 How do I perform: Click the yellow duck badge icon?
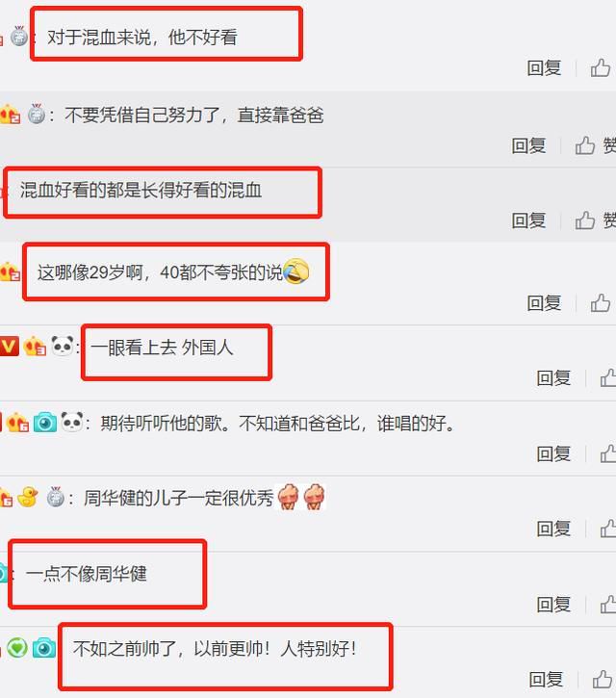(28, 497)
